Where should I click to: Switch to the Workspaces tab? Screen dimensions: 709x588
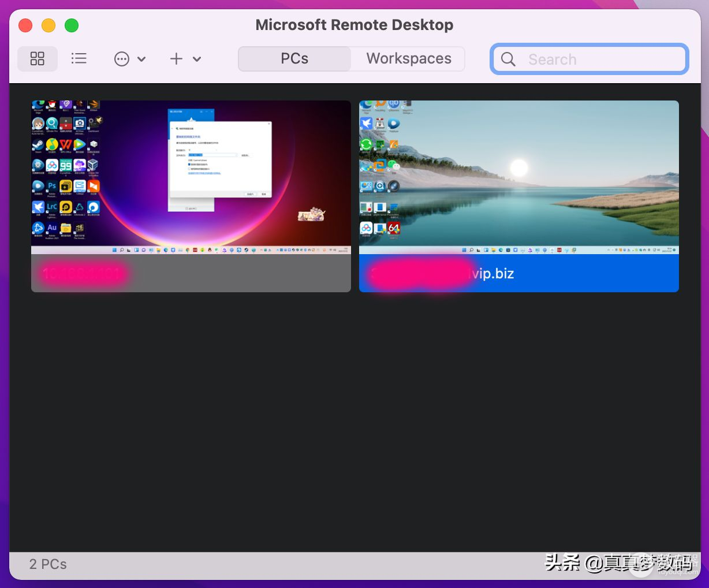[408, 59]
